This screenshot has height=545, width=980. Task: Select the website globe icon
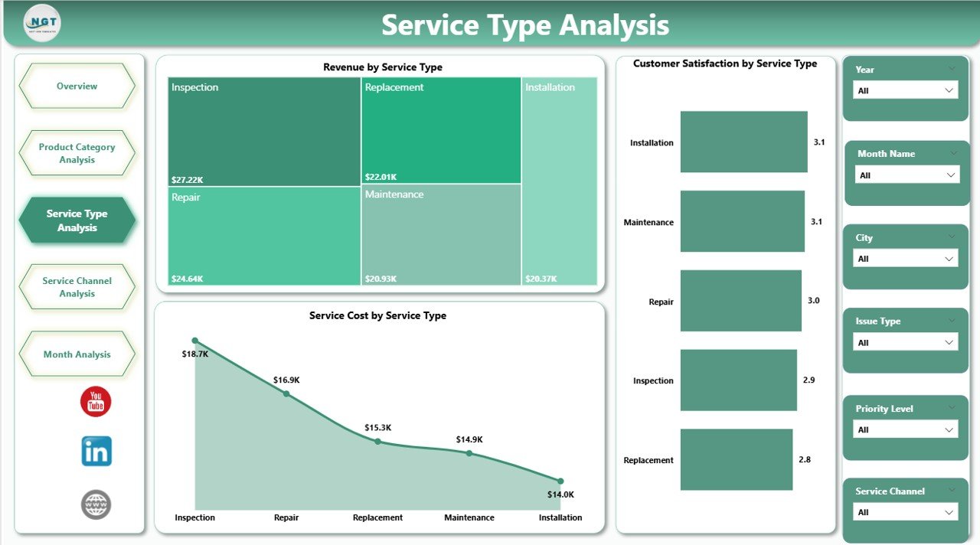(x=95, y=504)
